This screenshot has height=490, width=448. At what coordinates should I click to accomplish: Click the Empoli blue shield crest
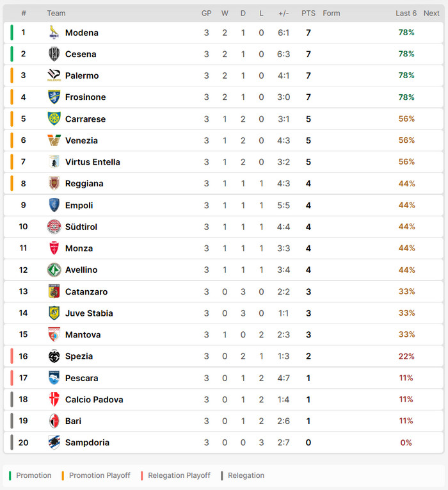54,205
